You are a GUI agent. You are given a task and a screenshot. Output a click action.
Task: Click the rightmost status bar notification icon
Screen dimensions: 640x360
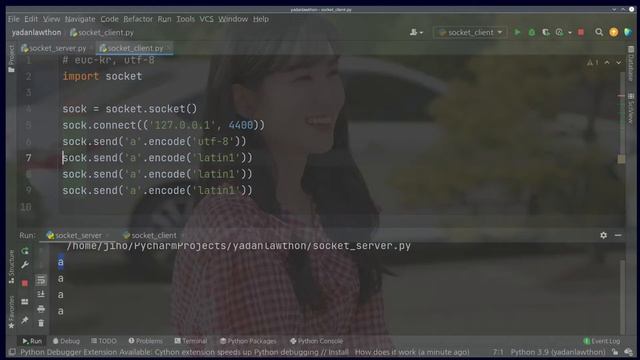pyautogui.click(x=628, y=352)
